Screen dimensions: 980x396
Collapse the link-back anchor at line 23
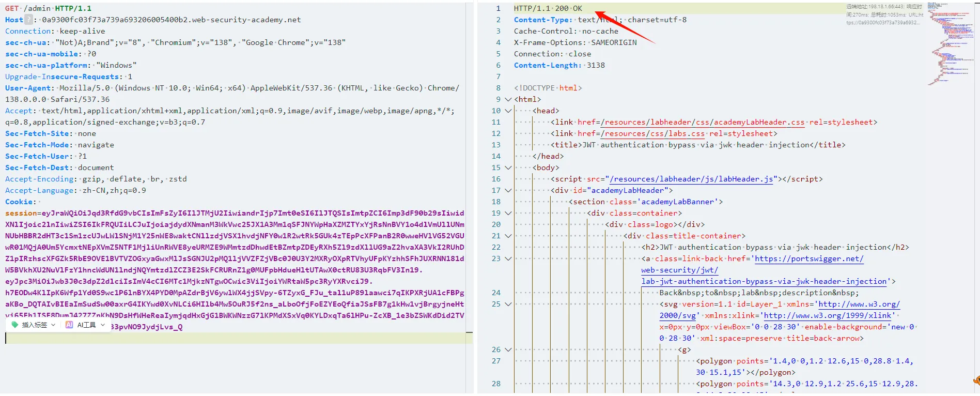tap(508, 258)
